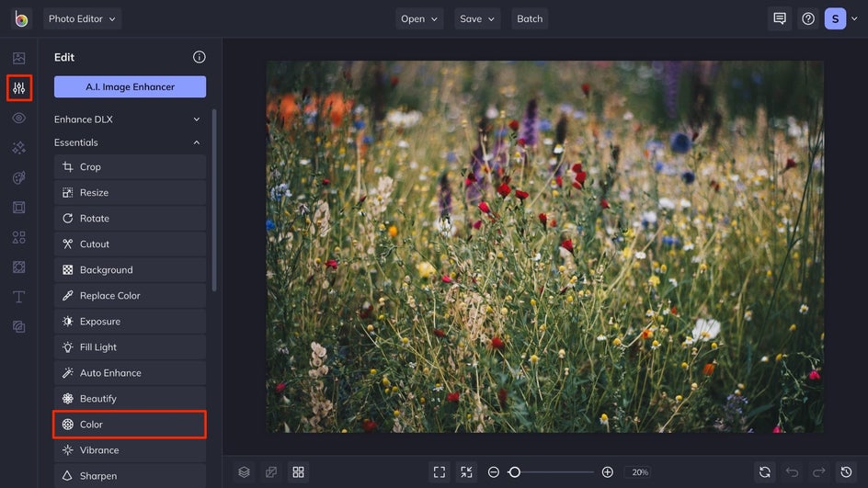Click the undo arrow icon
The width and height of the screenshot is (868, 488).
792,472
